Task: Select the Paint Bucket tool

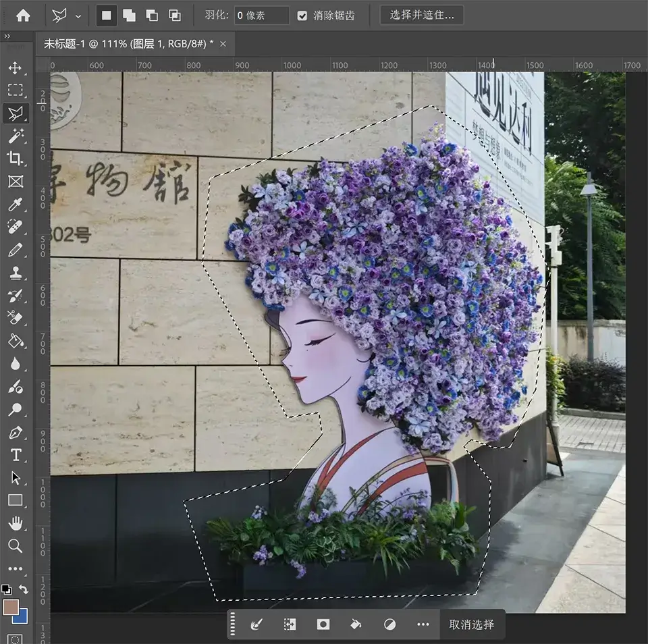Action: [16, 341]
